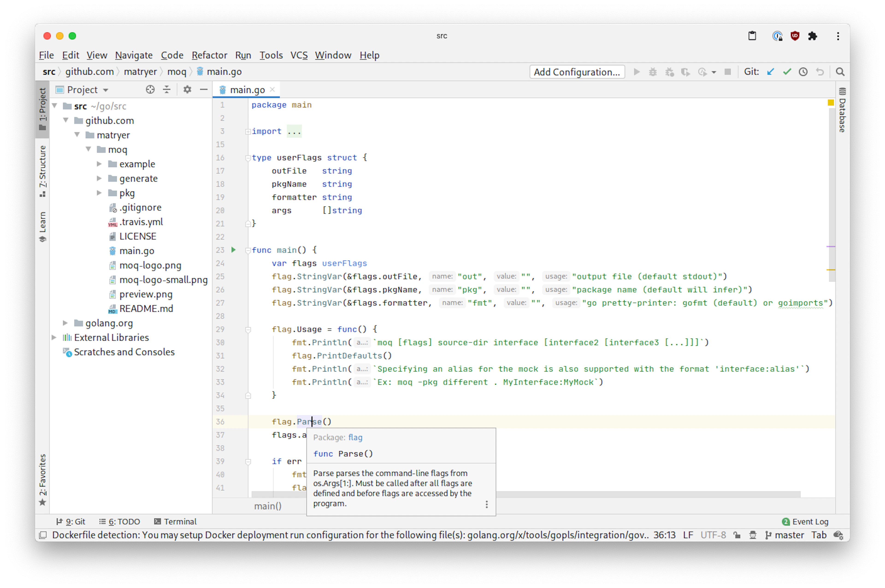Click Git Rollback undo arrow icon
The image size is (885, 588).
click(x=820, y=72)
